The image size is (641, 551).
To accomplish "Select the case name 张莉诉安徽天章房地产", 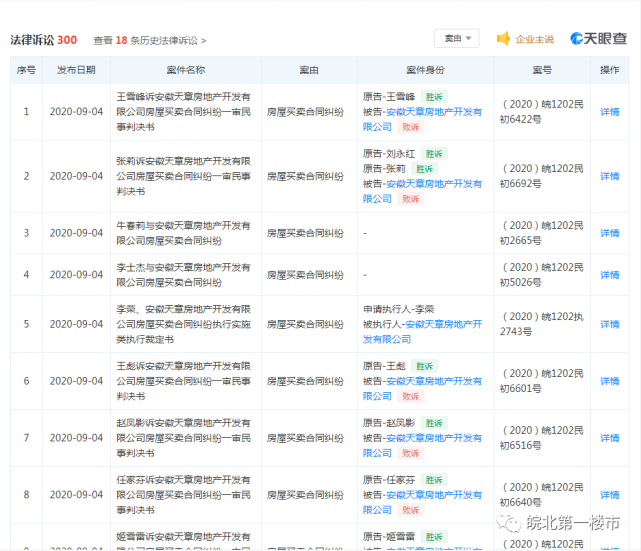I will 184,176.
